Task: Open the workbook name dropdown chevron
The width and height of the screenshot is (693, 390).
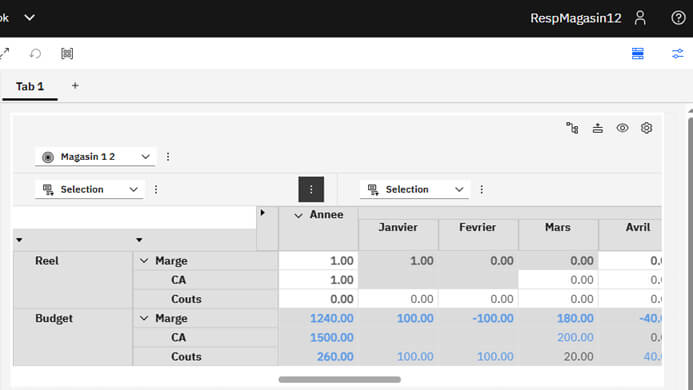Action: click(30, 18)
